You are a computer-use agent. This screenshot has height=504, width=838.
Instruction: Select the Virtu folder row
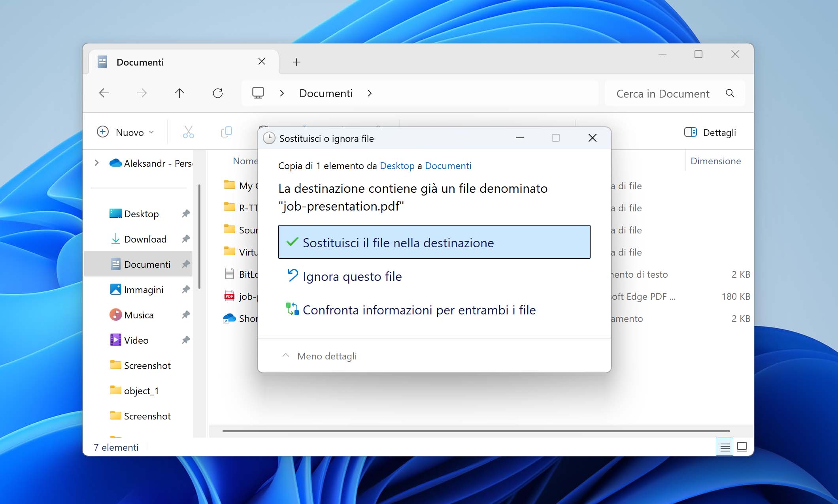point(240,252)
